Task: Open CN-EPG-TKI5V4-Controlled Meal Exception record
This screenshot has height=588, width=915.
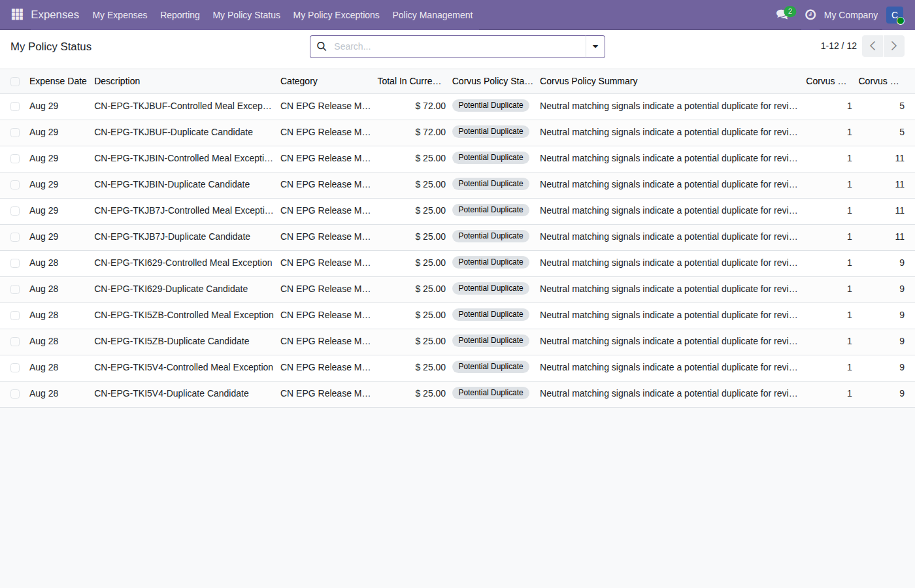Action: pyautogui.click(x=184, y=367)
